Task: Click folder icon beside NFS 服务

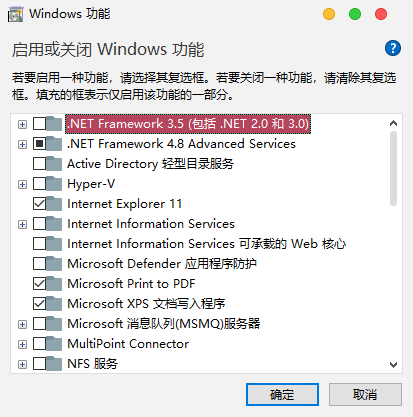Action: tap(54, 364)
